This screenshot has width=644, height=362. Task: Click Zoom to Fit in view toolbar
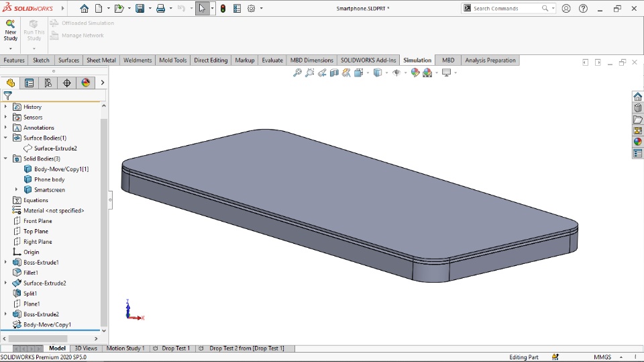pos(297,73)
